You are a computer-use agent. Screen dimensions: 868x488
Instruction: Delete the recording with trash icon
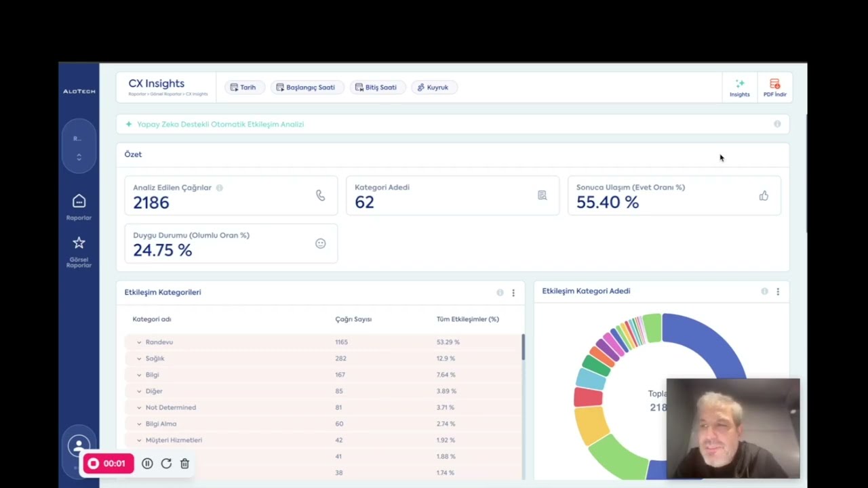pos(184,464)
